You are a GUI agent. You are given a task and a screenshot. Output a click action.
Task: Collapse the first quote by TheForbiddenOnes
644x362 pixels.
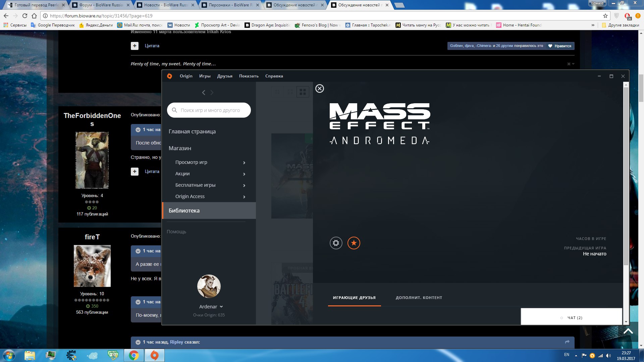pos(138,130)
